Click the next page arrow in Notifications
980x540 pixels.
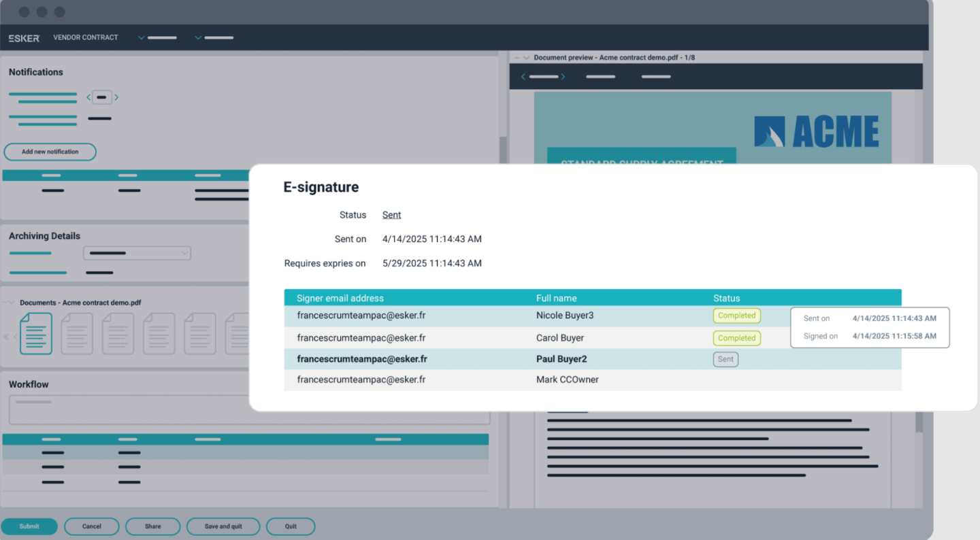pos(116,97)
